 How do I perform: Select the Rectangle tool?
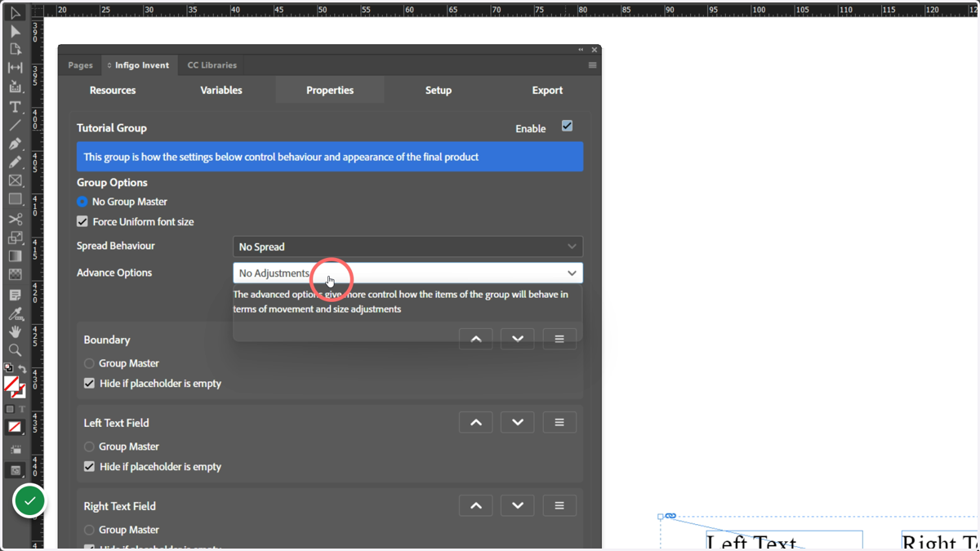15,199
